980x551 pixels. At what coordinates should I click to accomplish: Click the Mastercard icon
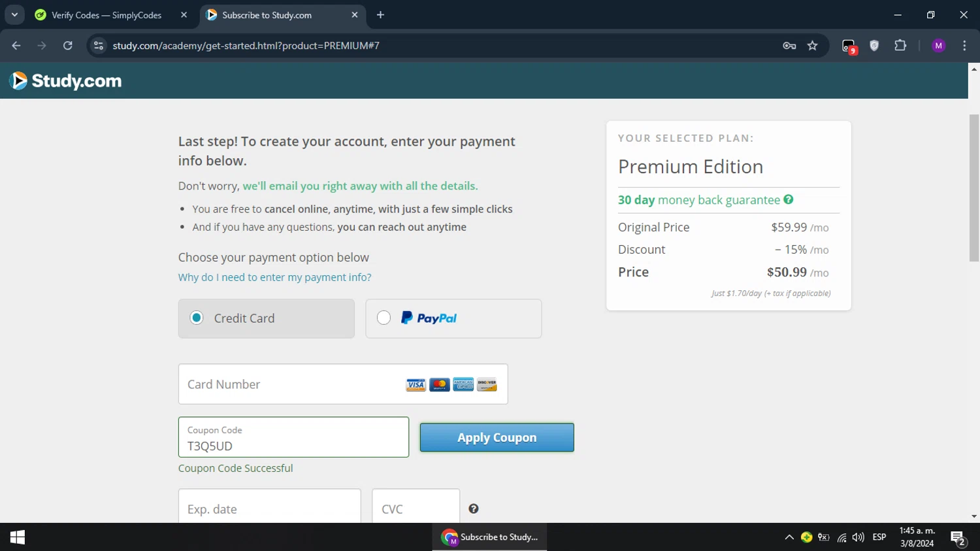coord(440,384)
